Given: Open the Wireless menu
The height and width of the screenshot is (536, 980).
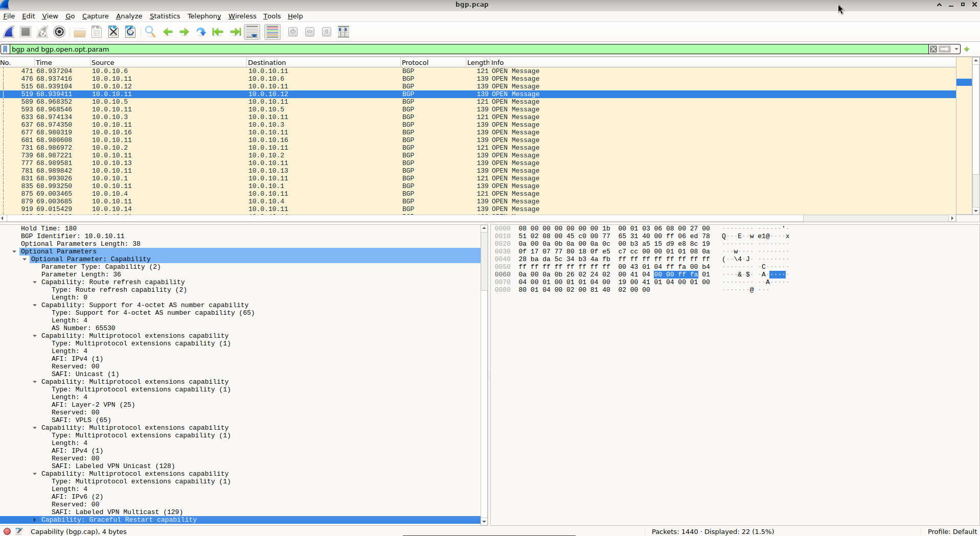Looking at the screenshot, I should click(x=242, y=16).
